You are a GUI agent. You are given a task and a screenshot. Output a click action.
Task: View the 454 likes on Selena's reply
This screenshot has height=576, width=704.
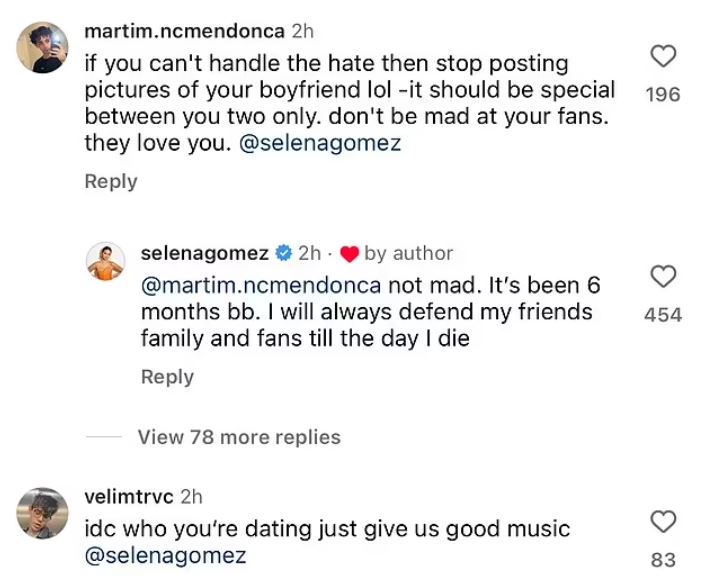tap(663, 314)
